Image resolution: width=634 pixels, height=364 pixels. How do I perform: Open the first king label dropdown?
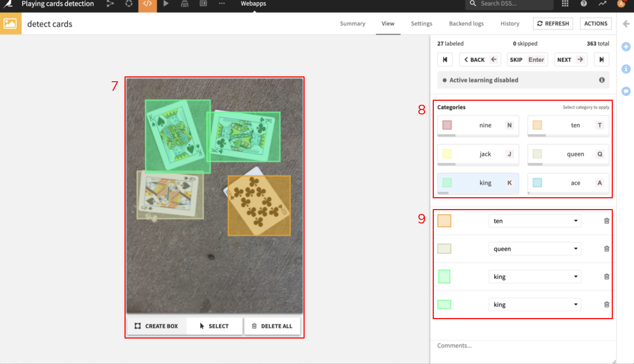click(535, 276)
